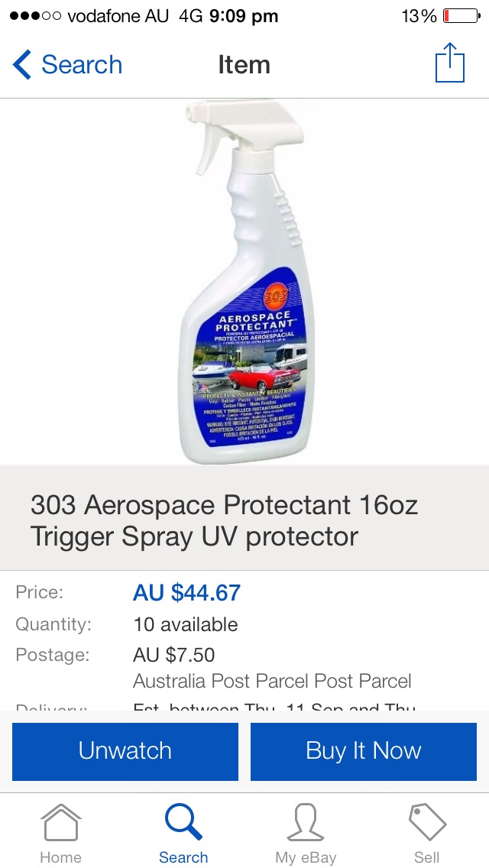Tap the 9:09 pm status bar clock
The width and height of the screenshot is (489, 868).
[244, 17]
